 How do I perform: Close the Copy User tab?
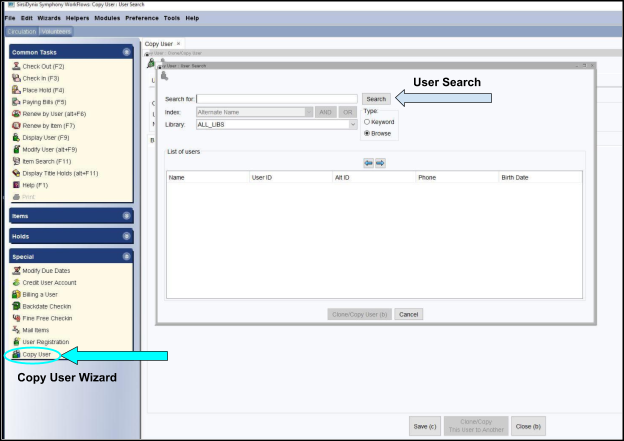[x=178, y=43]
